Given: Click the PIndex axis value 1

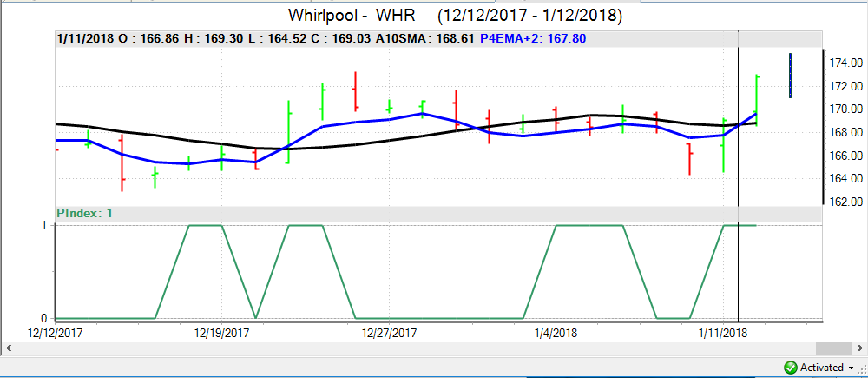Looking at the screenshot, I should click(43, 226).
